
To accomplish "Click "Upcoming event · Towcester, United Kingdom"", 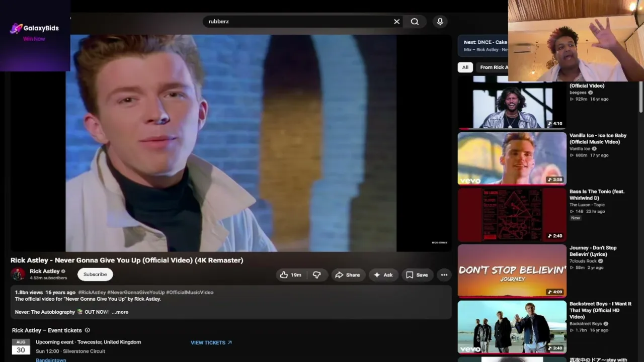I will pos(88,342).
